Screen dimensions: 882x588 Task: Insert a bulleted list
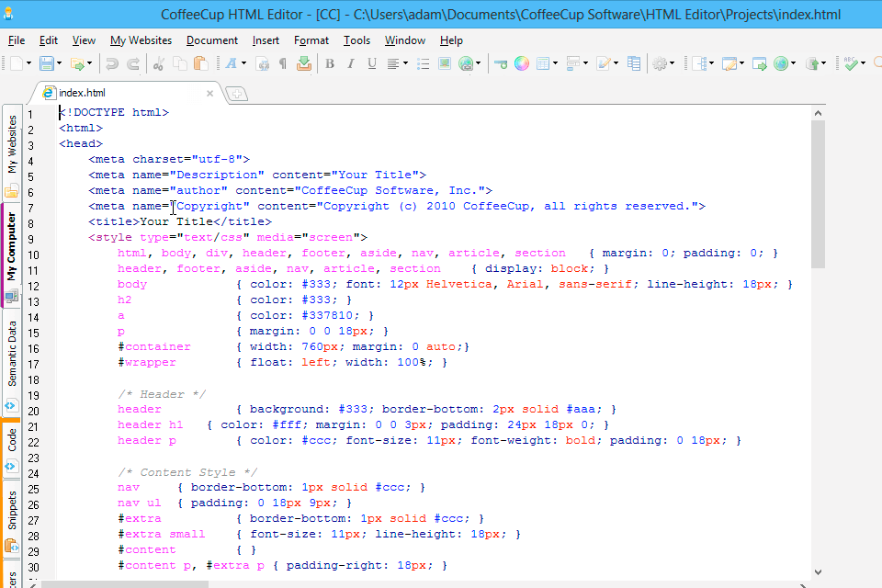[x=424, y=63]
